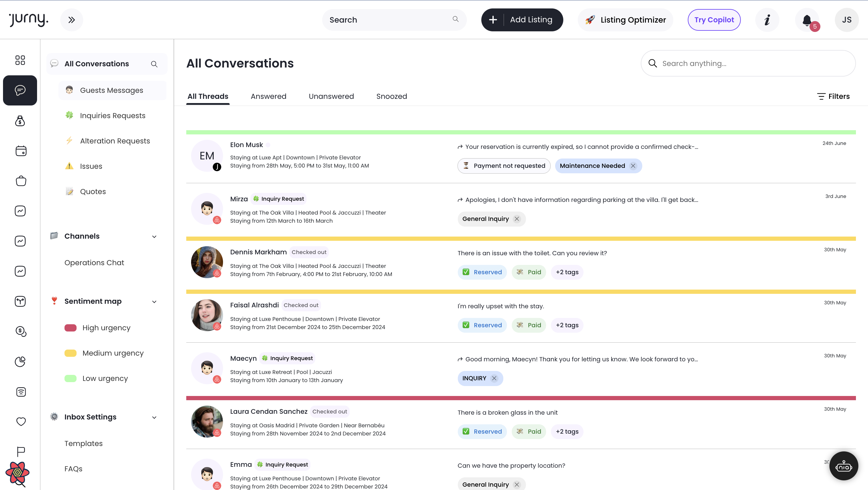The image size is (868, 490).
Task: Switch to the Unanswered tab
Action: click(331, 96)
